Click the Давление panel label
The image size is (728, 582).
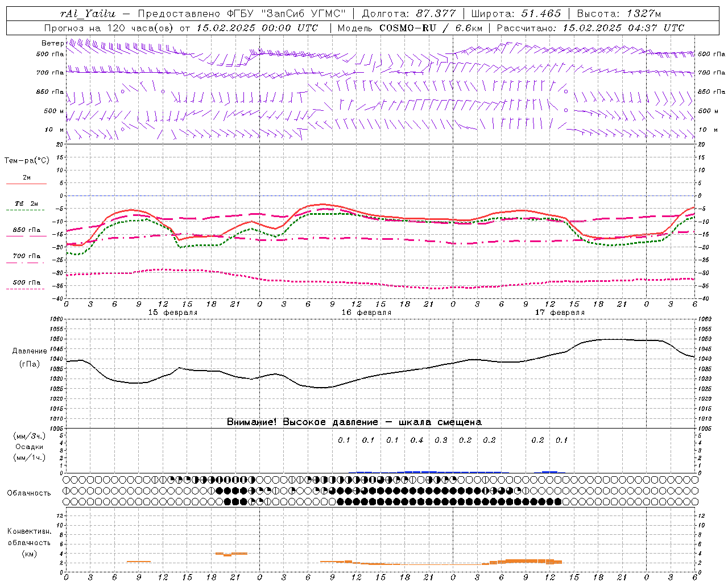pos(30,351)
